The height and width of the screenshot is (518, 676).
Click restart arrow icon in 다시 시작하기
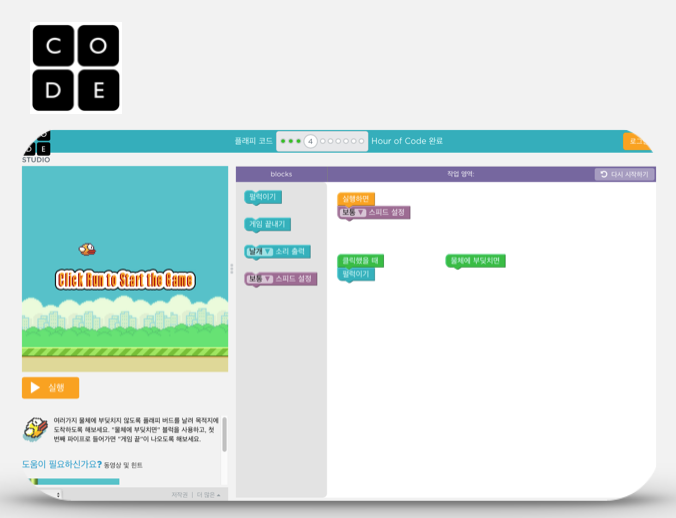[604, 174]
